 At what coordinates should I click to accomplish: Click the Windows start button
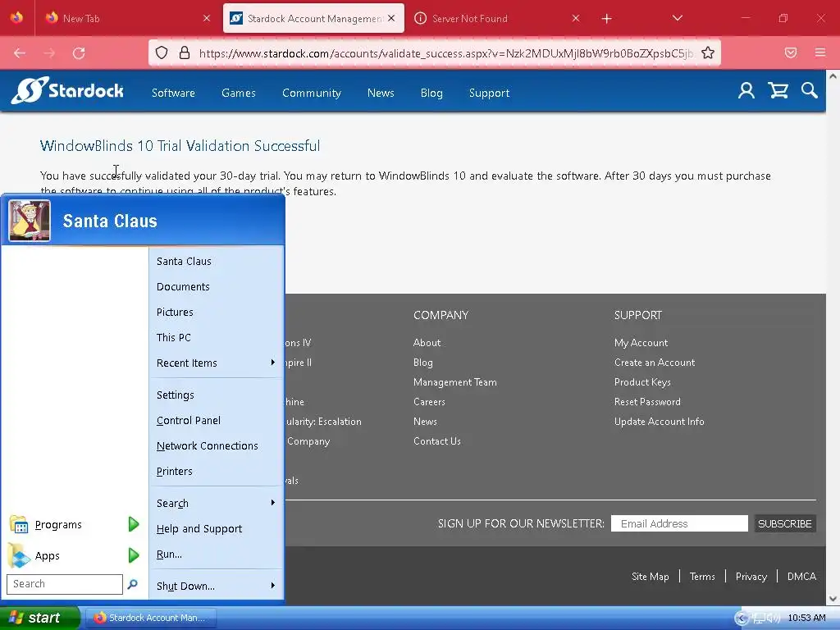pyautogui.click(x=39, y=618)
